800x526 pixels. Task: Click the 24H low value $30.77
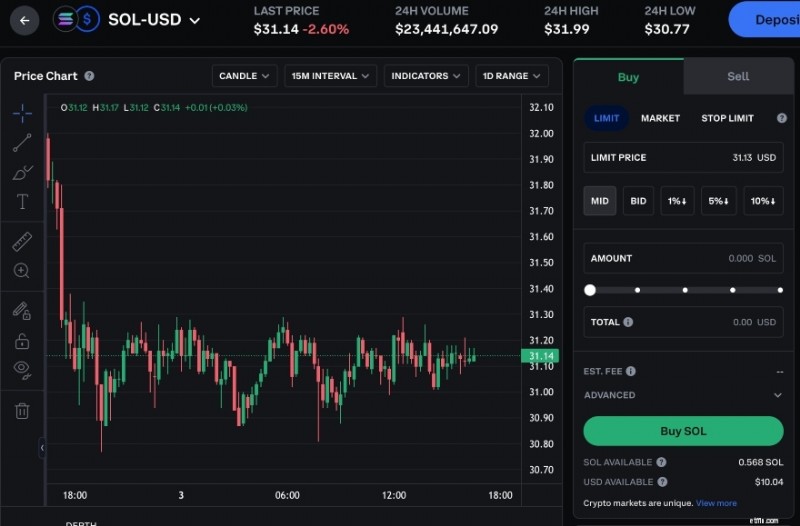[667, 29]
